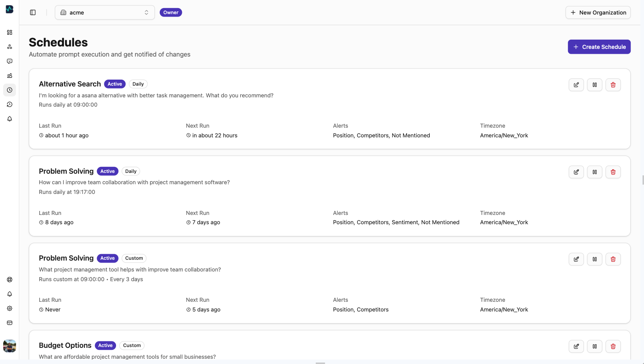Viewport: 644px width, 364px height.
Task: Click the Custom badge on Budget Options
Action: click(132, 345)
